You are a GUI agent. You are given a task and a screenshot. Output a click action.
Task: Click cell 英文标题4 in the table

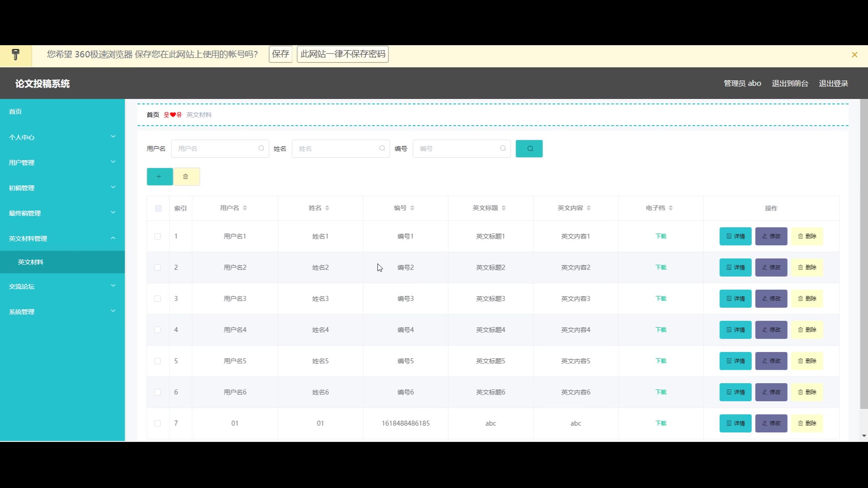pos(491,330)
